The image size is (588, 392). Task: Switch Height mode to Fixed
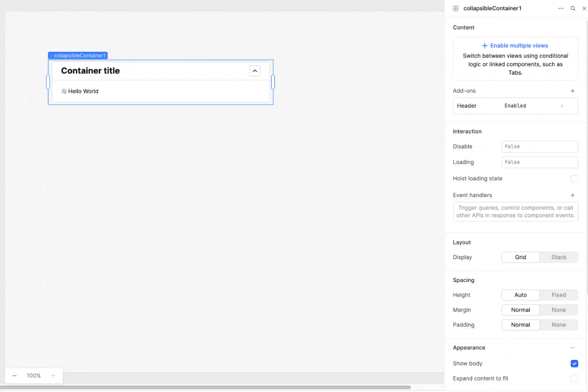pyautogui.click(x=559, y=295)
